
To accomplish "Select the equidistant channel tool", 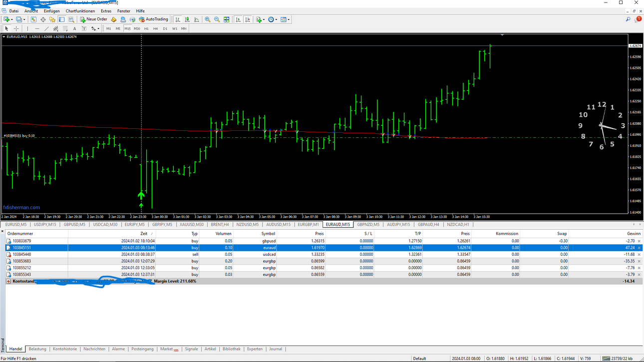I will pyautogui.click(x=56, y=28).
